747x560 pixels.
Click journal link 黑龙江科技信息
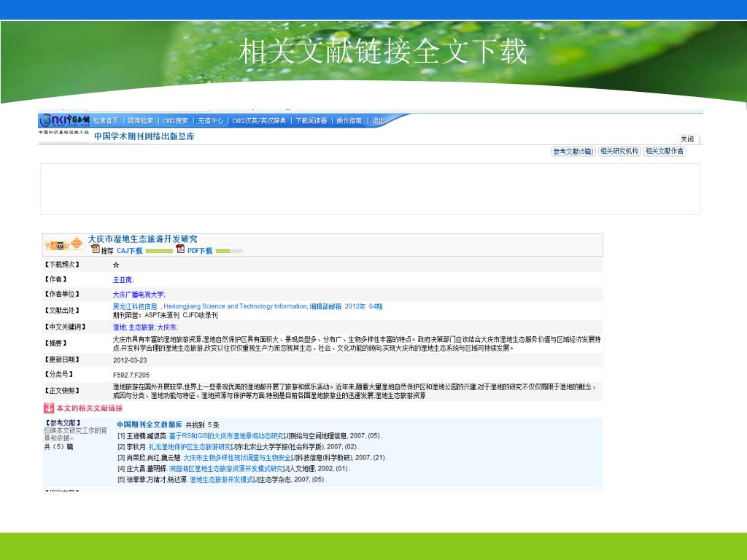(x=135, y=307)
